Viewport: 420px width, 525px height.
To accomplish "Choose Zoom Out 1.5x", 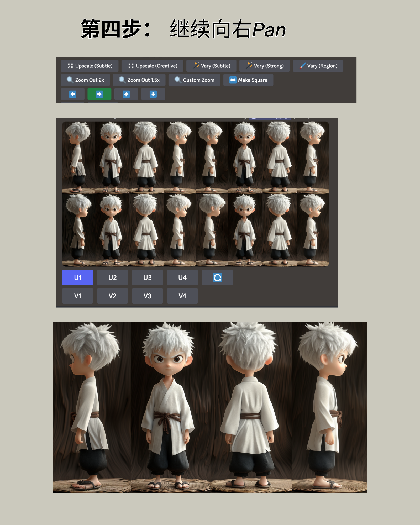I will tap(139, 80).
